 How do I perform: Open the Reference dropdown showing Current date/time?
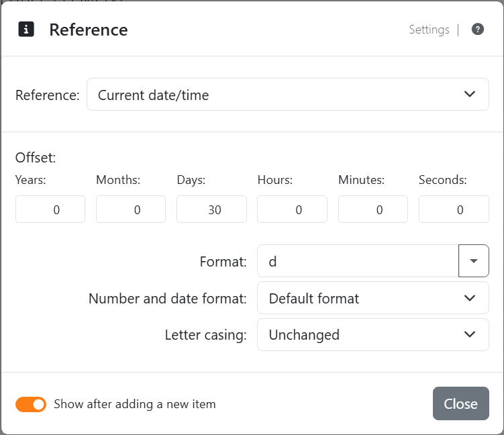[288, 95]
